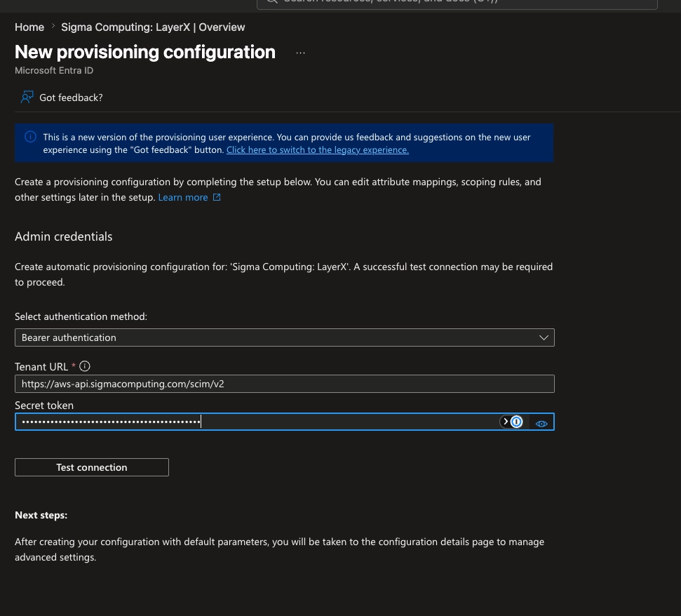Open Sigma Computing: LayerX | Overview breadcrumb
This screenshot has width=681, height=616.
tap(153, 27)
